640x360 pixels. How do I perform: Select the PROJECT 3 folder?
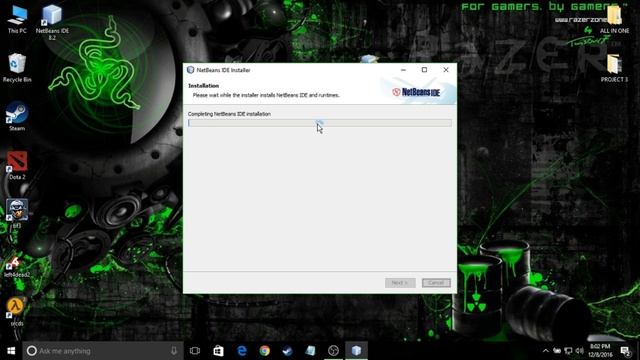[x=614, y=68]
